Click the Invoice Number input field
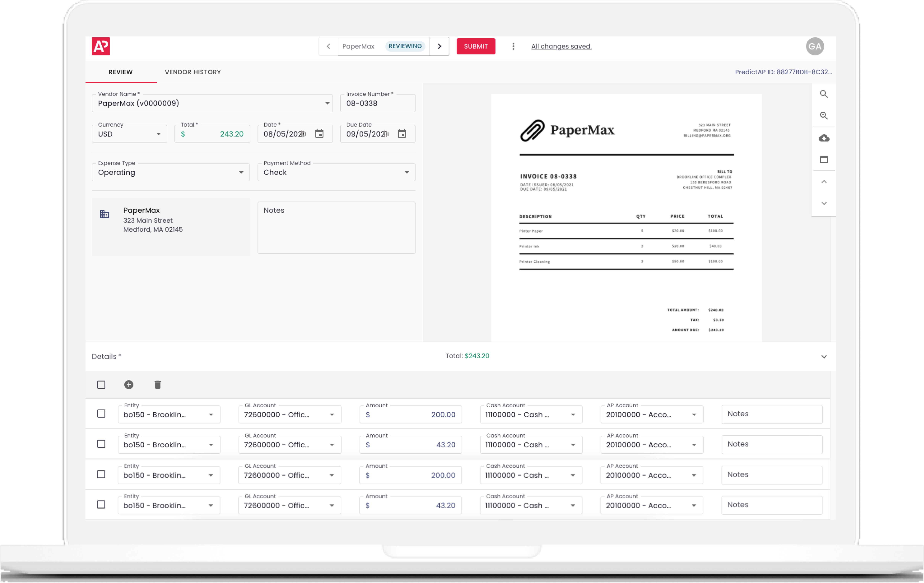The width and height of the screenshot is (924, 583). click(x=378, y=103)
